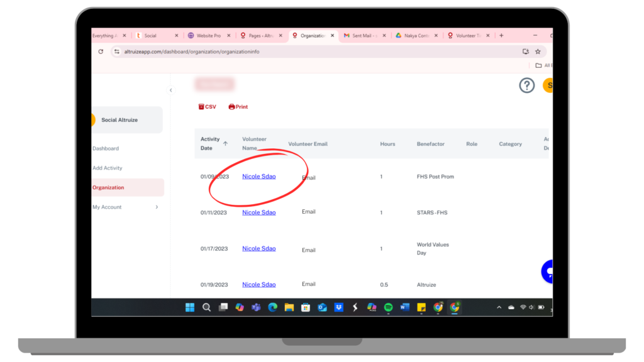Click the Category column header
The height and width of the screenshot is (362, 644).
pyautogui.click(x=510, y=144)
